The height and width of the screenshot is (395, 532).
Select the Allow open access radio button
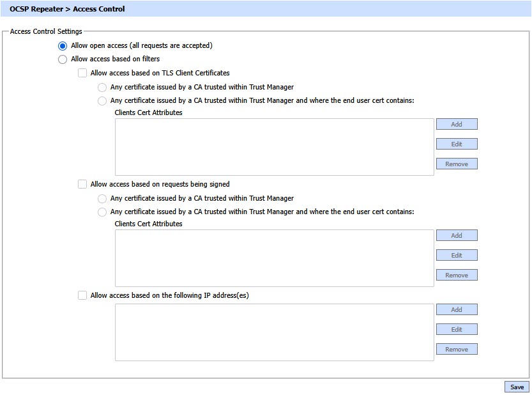pos(63,46)
